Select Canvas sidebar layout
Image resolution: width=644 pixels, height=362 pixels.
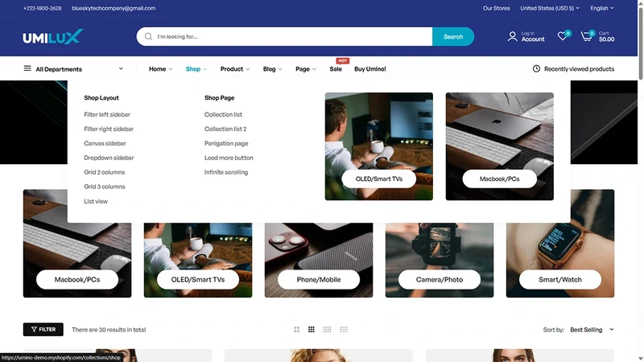[105, 143]
